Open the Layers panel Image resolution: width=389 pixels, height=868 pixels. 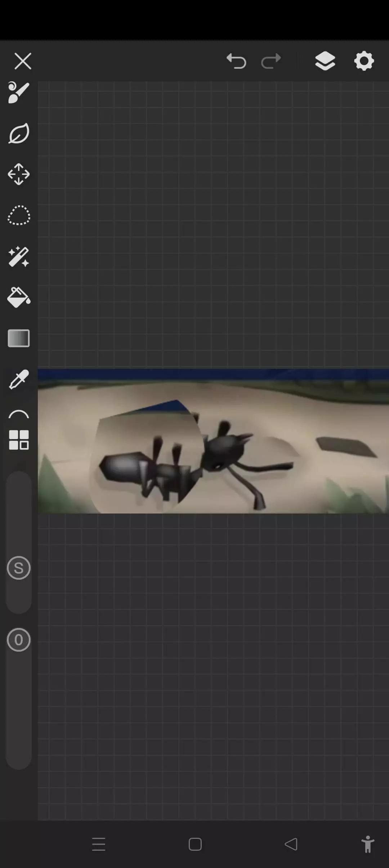[x=325, y=61]
